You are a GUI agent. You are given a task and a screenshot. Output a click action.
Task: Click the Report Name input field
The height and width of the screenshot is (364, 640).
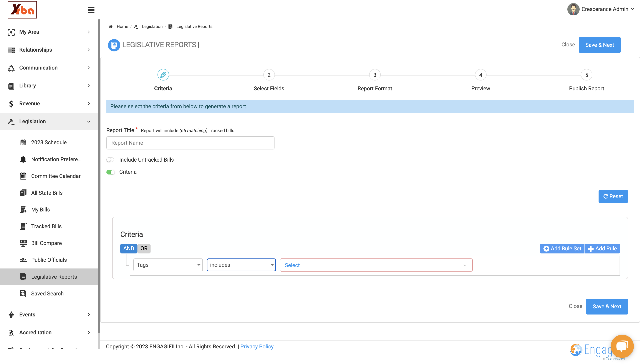pos(190,143)
